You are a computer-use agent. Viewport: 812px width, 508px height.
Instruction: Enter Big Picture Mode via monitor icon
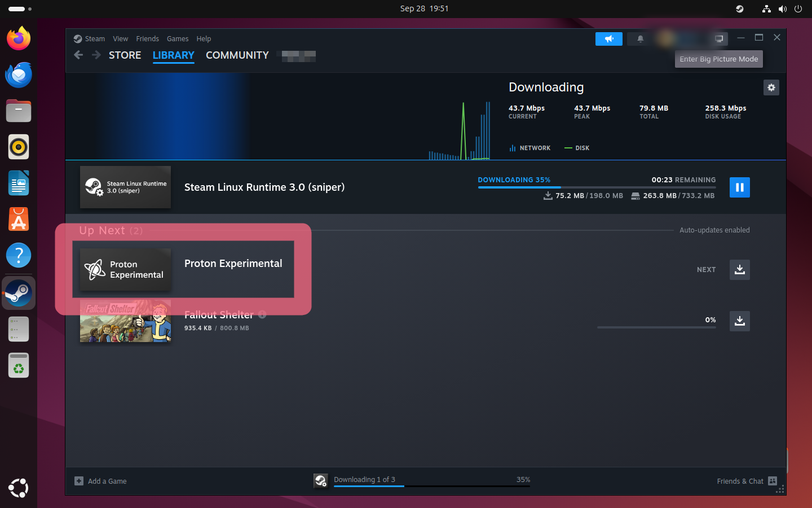coord(719,39)
